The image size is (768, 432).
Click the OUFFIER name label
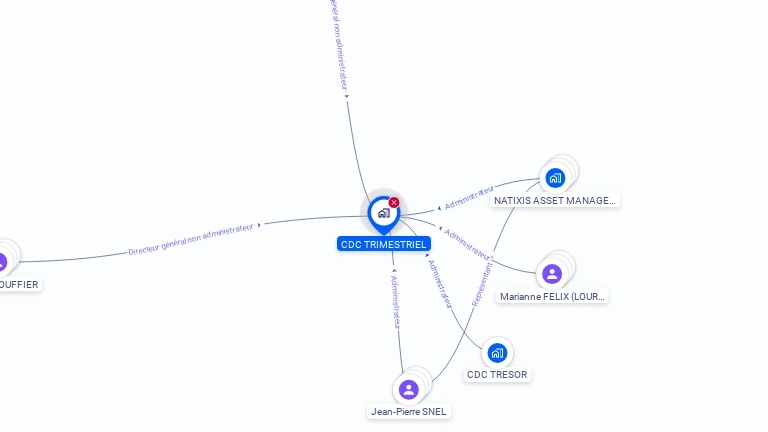tap(20, 285)
